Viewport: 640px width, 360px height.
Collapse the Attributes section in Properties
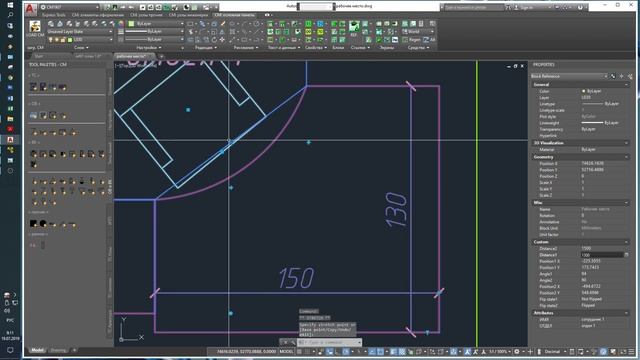pyautogui.click(x=627, y=313)
